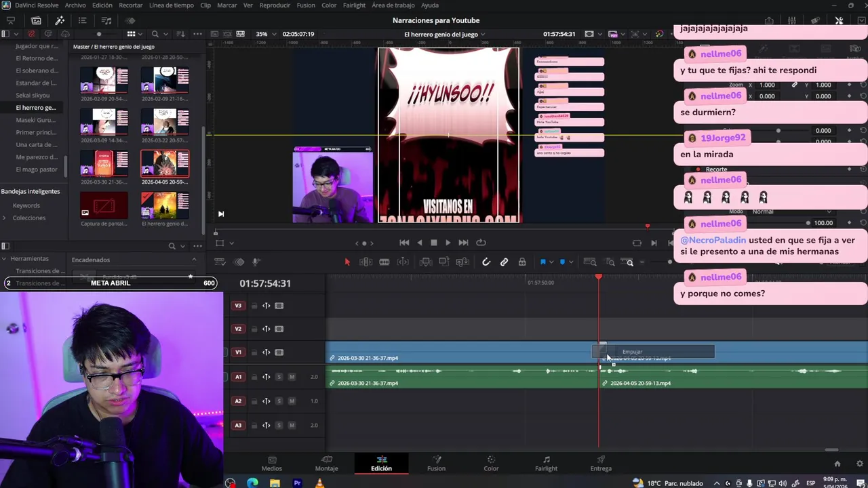
Task: Mute audio track A2
Action: [292, 401]
